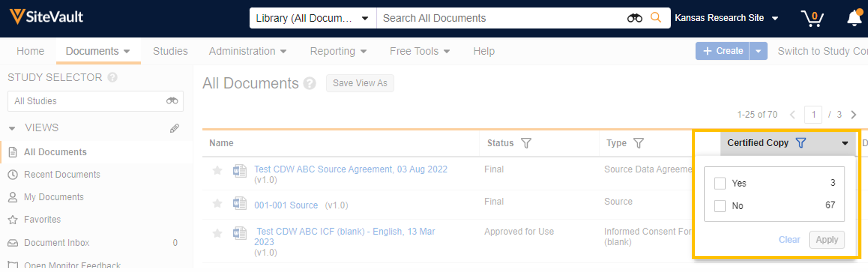Favorite the Test CDW ABC Source Agreement
This screenshot has width=868, height=272.
217,171
